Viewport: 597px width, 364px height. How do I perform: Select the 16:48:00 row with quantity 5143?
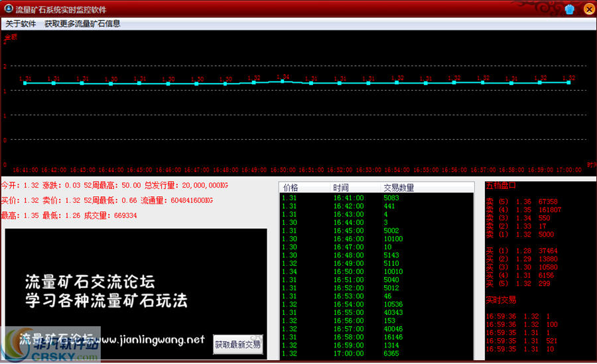pyautogui.click(x=377, y=255)
